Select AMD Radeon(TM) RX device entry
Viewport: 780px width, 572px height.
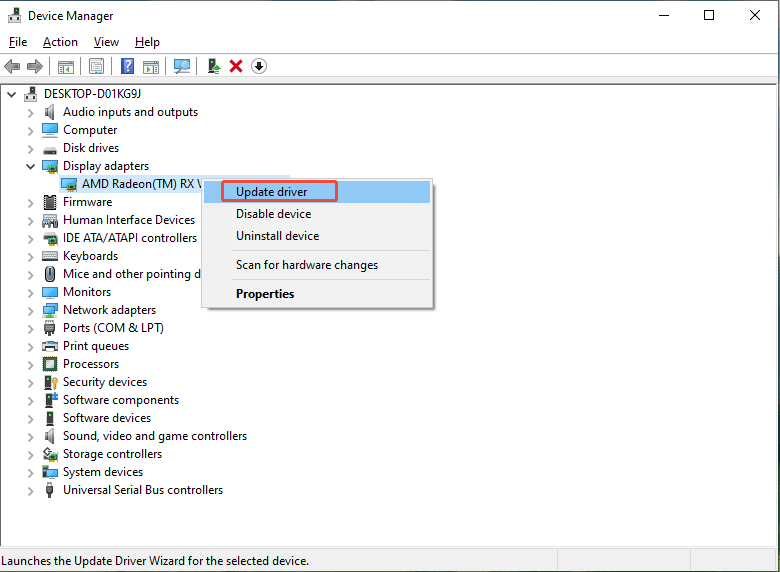[x=141, y=184]
